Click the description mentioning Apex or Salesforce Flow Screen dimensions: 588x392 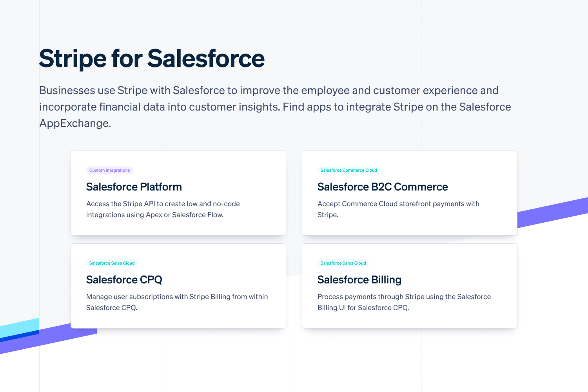coord(163,209)
